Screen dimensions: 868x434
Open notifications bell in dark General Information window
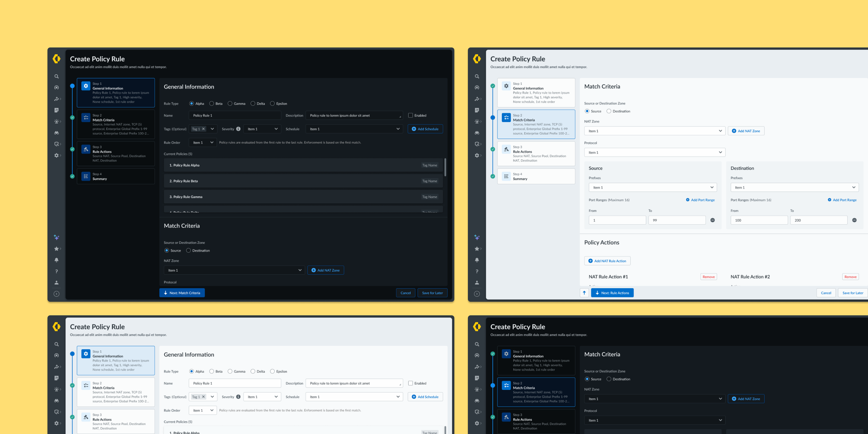(x=56, y=260)
